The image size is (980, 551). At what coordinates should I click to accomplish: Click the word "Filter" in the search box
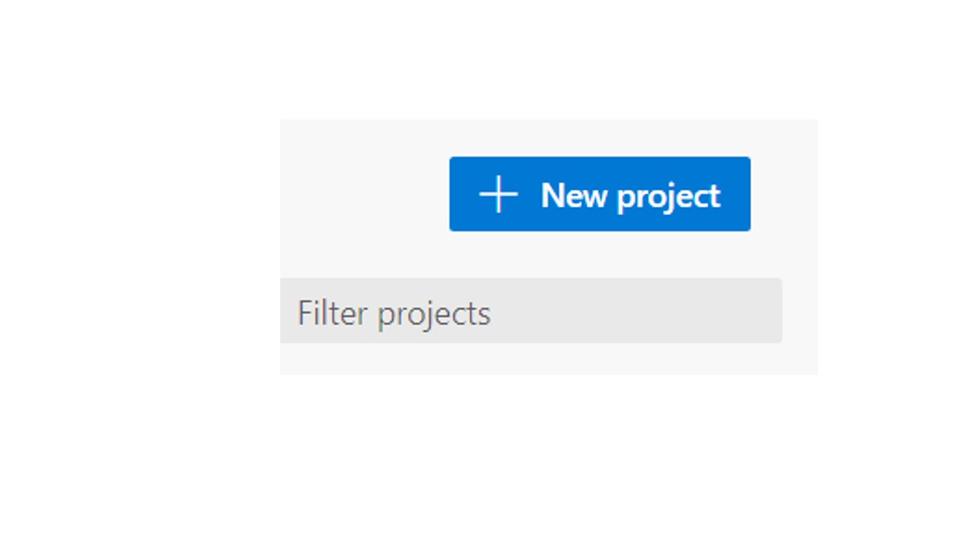coord(332,312)
